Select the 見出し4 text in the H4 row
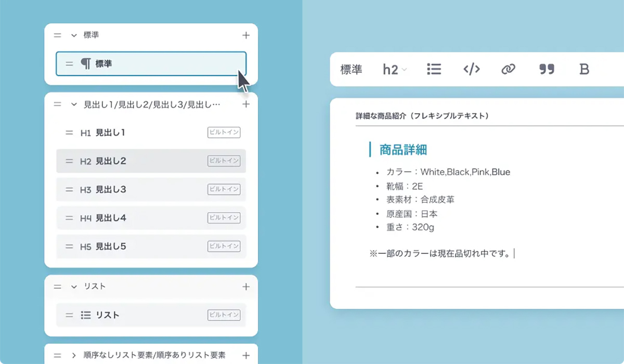 pyautogui.click(x=111, y=218)
